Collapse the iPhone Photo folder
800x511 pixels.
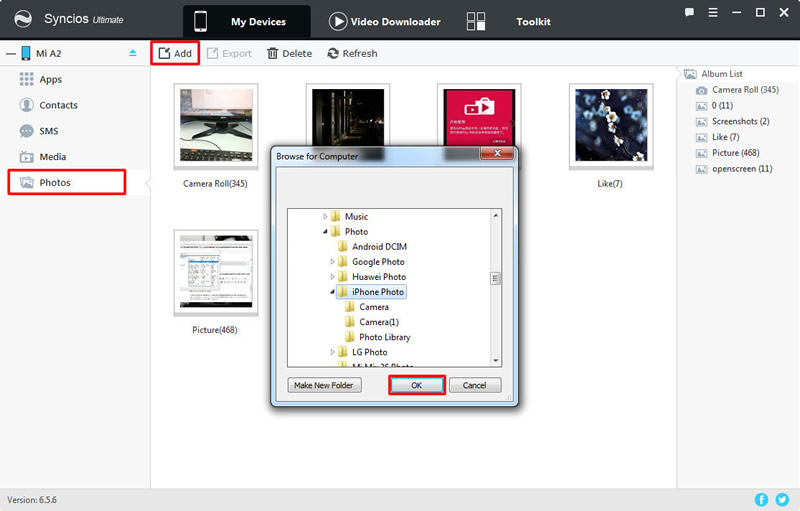[x=332, y=292]
